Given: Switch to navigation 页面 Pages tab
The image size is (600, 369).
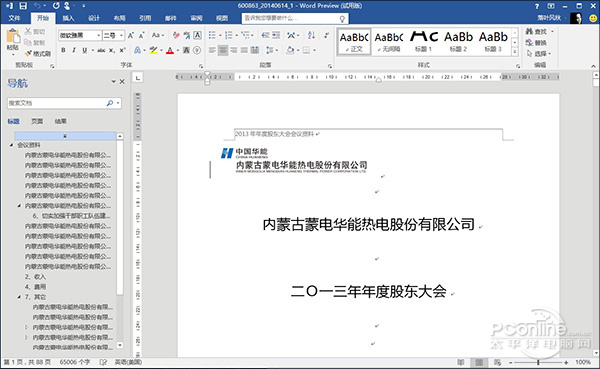Looking at the screenshot, I should (37, 121).
